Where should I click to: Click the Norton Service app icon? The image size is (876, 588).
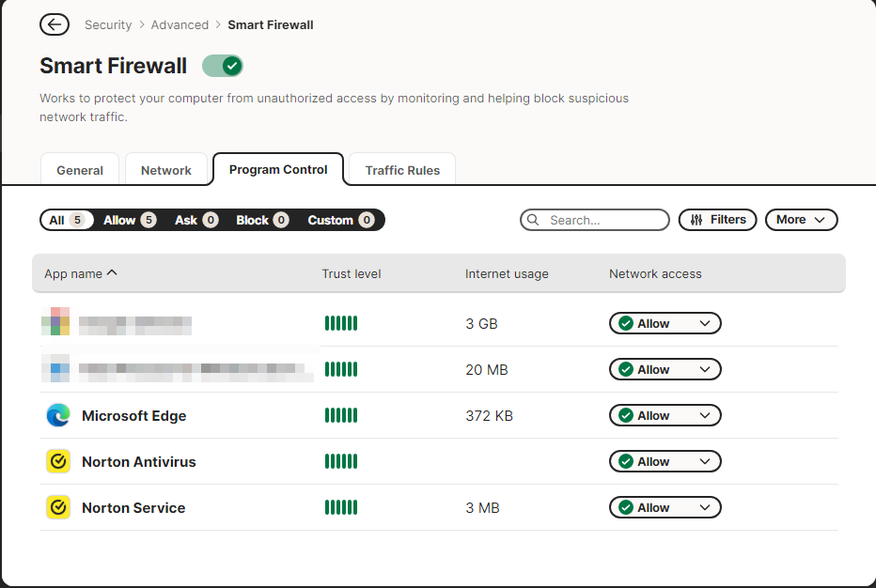(x=58, y=507)
